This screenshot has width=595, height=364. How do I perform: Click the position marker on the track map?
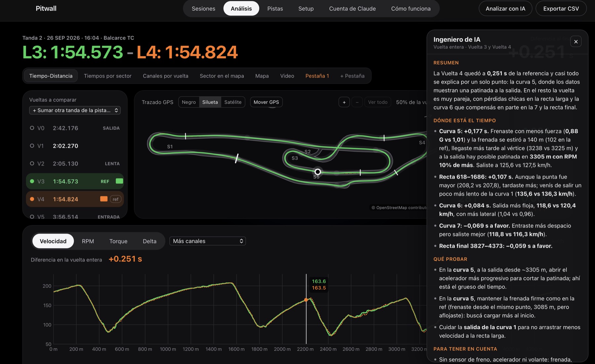(318, 172)
